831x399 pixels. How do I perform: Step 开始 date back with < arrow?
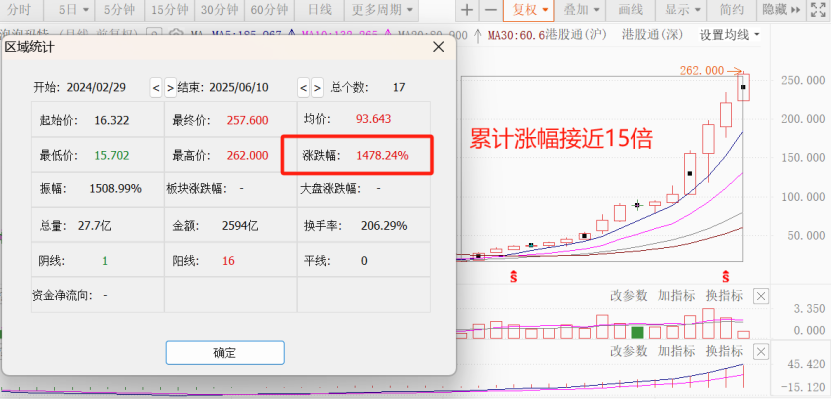pyautogui.click(x=156, y=88)
